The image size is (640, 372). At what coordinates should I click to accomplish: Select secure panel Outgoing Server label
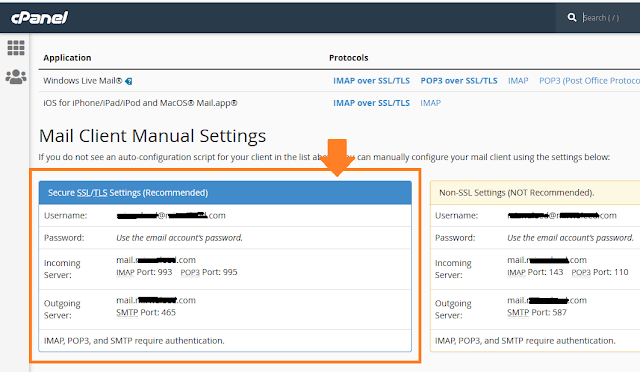pos(62,310)
